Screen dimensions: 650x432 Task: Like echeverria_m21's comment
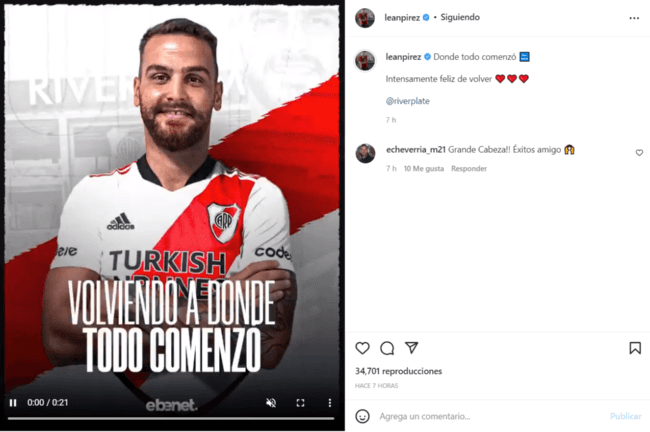[639, 153]
